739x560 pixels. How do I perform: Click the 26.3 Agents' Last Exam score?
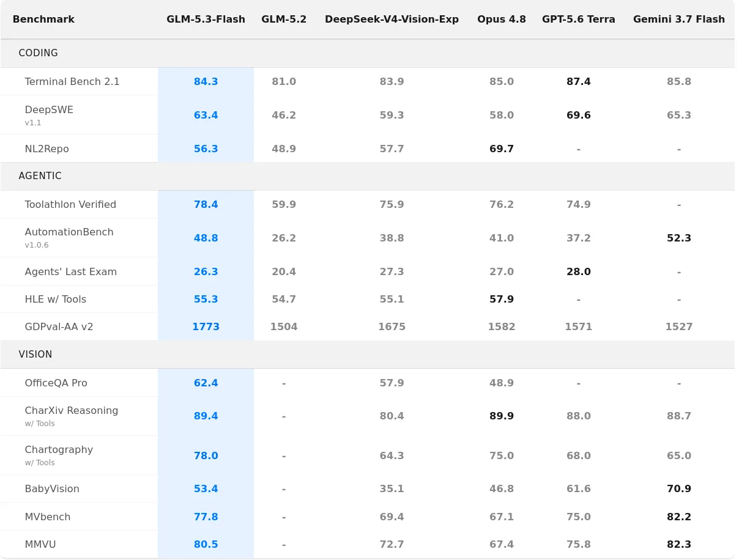coord(206,272)
